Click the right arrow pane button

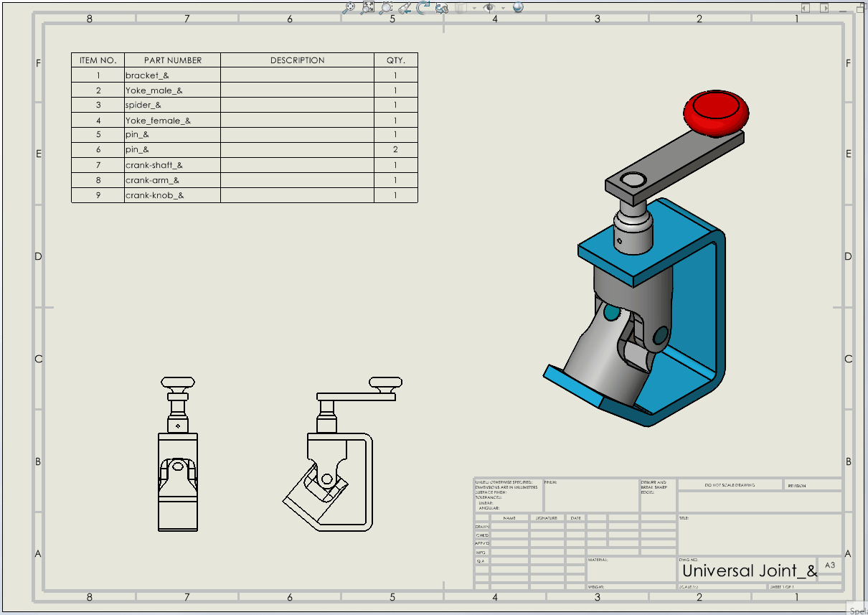coord(824,8)
